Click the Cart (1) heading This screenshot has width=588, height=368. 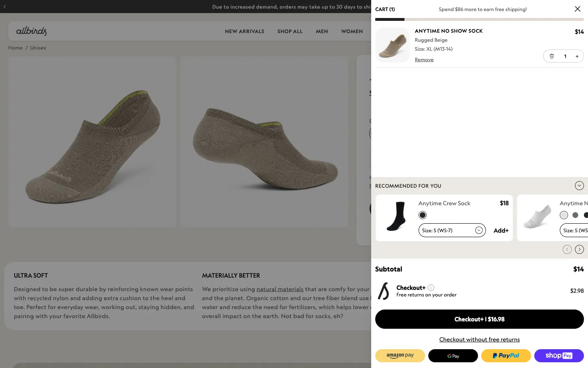coord(385,9)
